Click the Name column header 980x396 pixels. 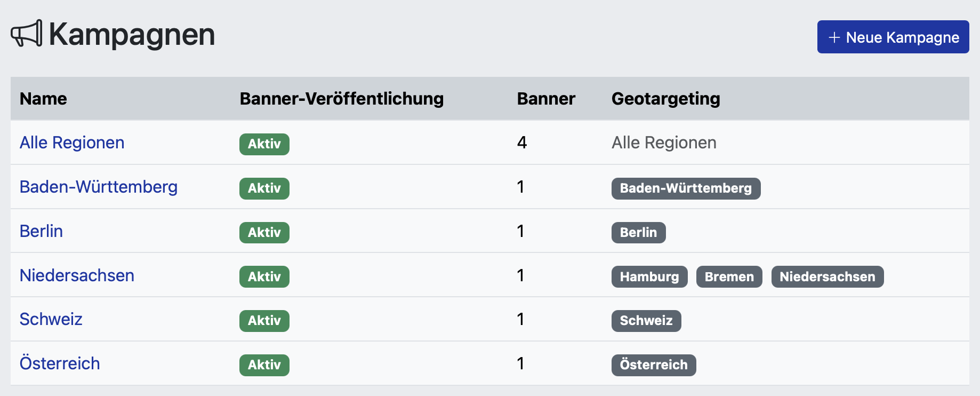point(43,99)
